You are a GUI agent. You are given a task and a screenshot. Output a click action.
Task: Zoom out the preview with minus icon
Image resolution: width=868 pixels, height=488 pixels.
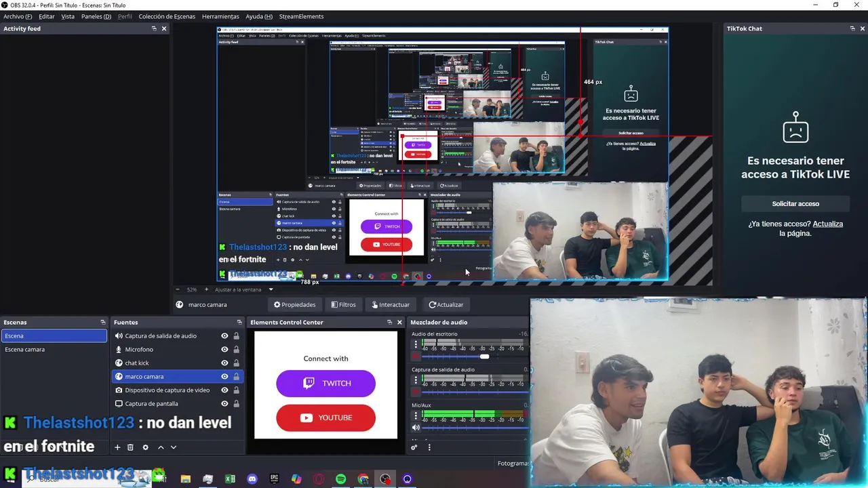click(x=178, y=289)
